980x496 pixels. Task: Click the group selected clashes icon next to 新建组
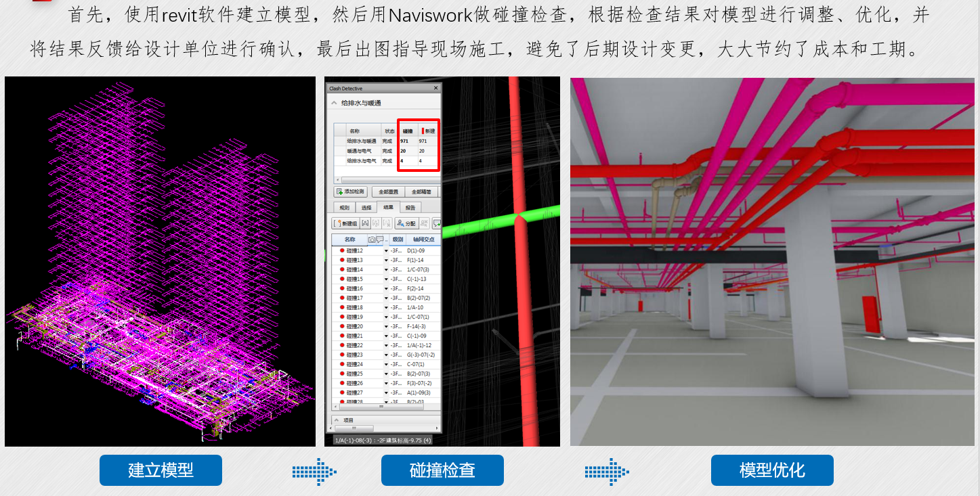point(366,223)
